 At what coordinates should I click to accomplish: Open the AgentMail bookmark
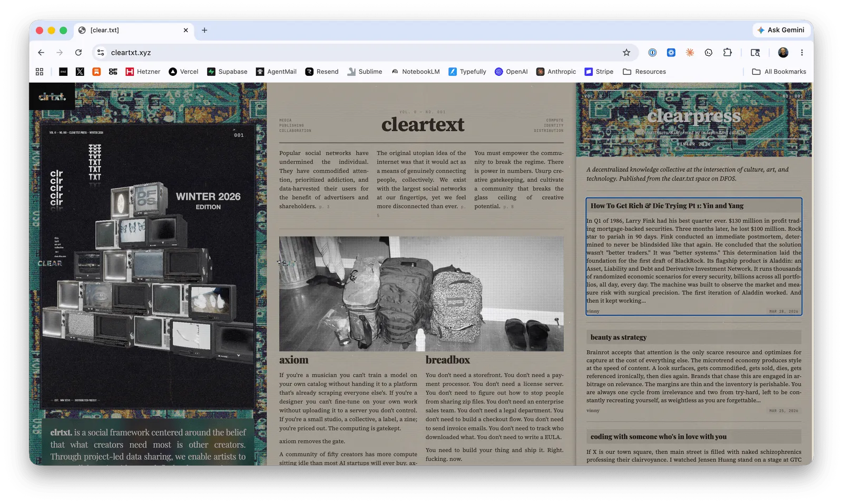click(276, 72)
